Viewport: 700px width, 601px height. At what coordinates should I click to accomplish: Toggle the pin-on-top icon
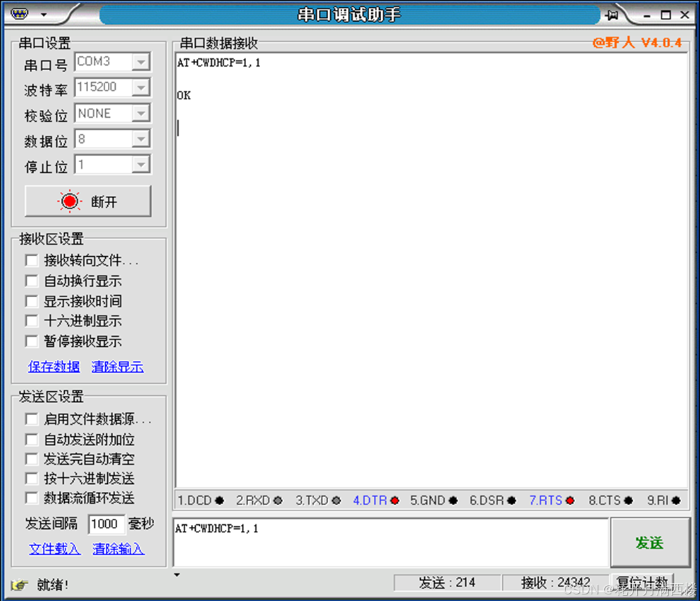click(x=612, y=15)
